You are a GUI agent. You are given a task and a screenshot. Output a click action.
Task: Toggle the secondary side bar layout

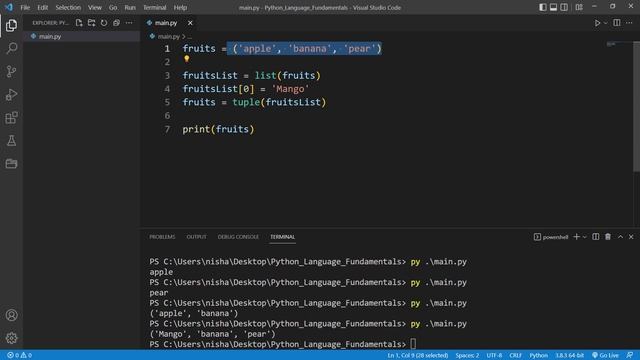coord(564,7)
